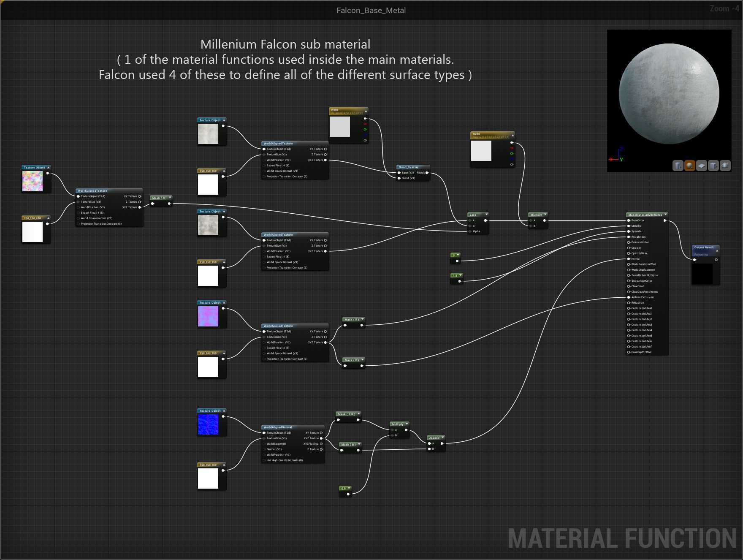Click the 'Millenium Falcon sub material' comment text
743x560 pixels.
285,44
